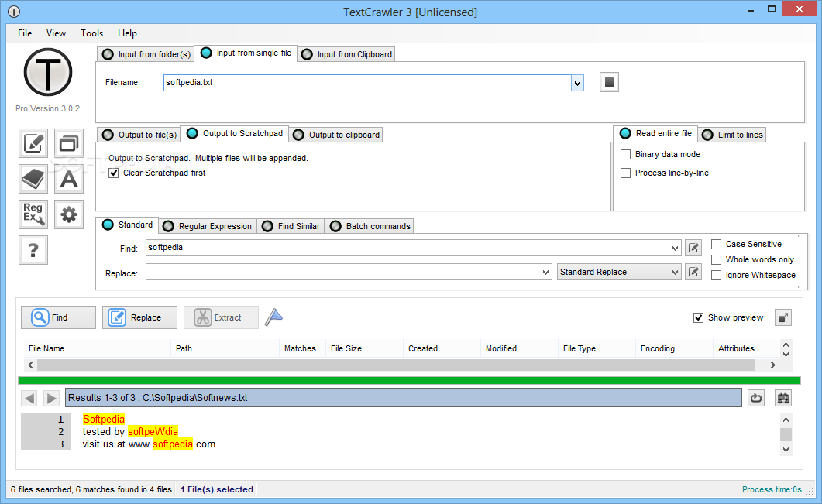Expand the Find field dropdown arrow
Viewport: 822px width, 504px height.
point(675,248)
